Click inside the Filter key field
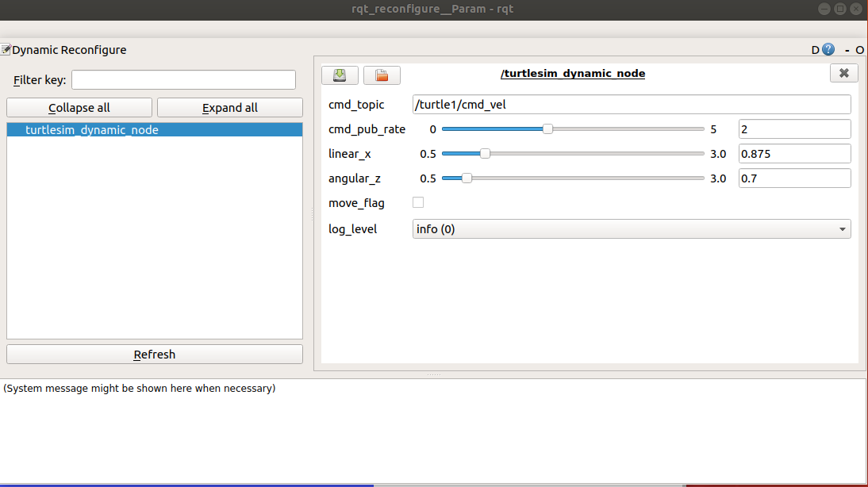Screen dimensions: 868x487 [x=183, y=79]
